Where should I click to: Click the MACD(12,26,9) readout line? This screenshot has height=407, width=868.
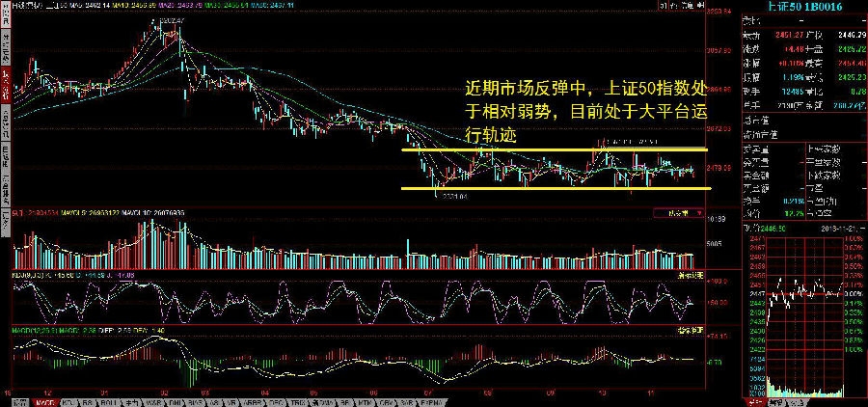[x=89, y=331]
